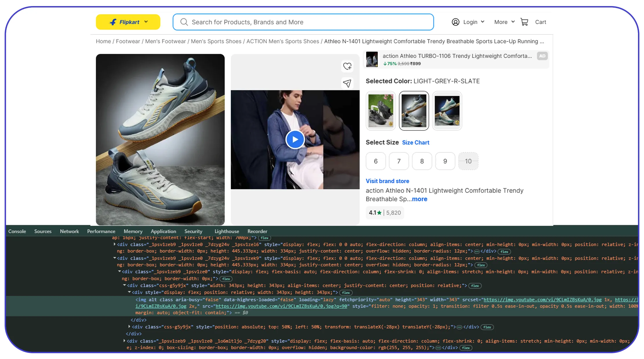Switch to DevTools Security tab
Viewport: 644px width, 359px height.
tap(193, 231)
